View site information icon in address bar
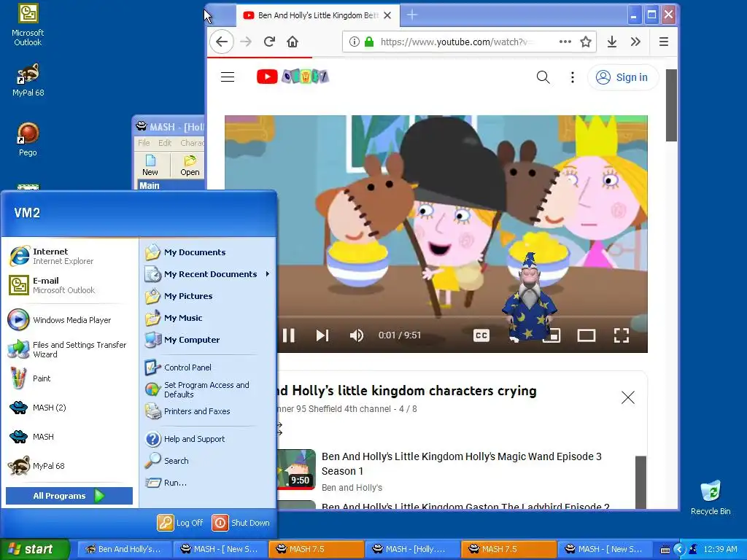Image resolution: width=747 pixels, height=560 pixels. (354, 42)
